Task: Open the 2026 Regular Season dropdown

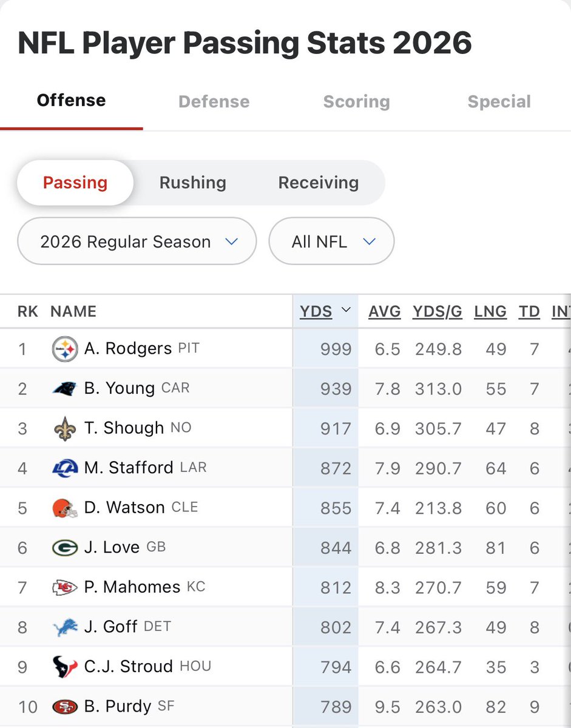Action: (137, 241)
